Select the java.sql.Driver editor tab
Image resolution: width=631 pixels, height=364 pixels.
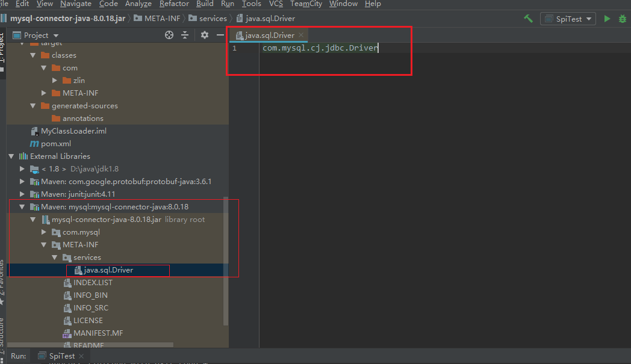[270, 35]
